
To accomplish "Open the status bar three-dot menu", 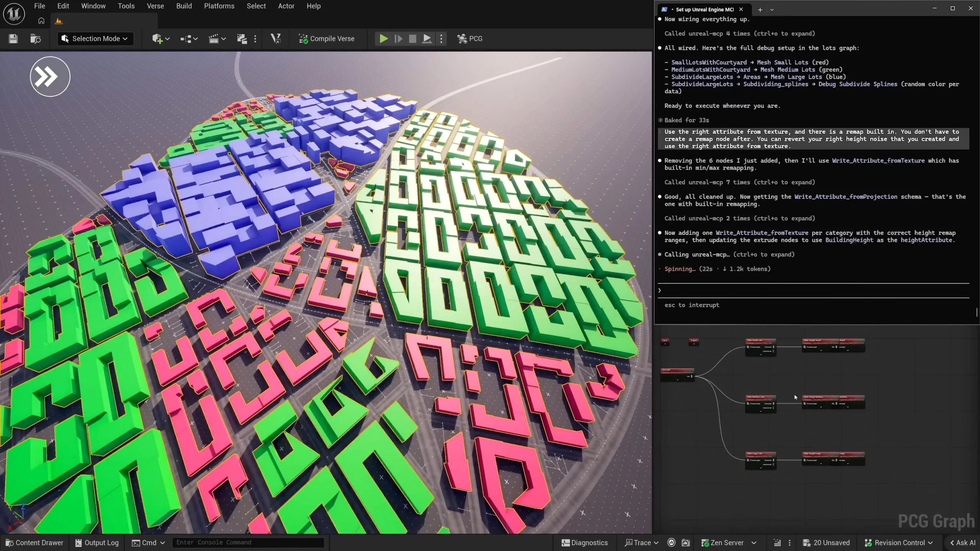I will click(x=789, y=543).
